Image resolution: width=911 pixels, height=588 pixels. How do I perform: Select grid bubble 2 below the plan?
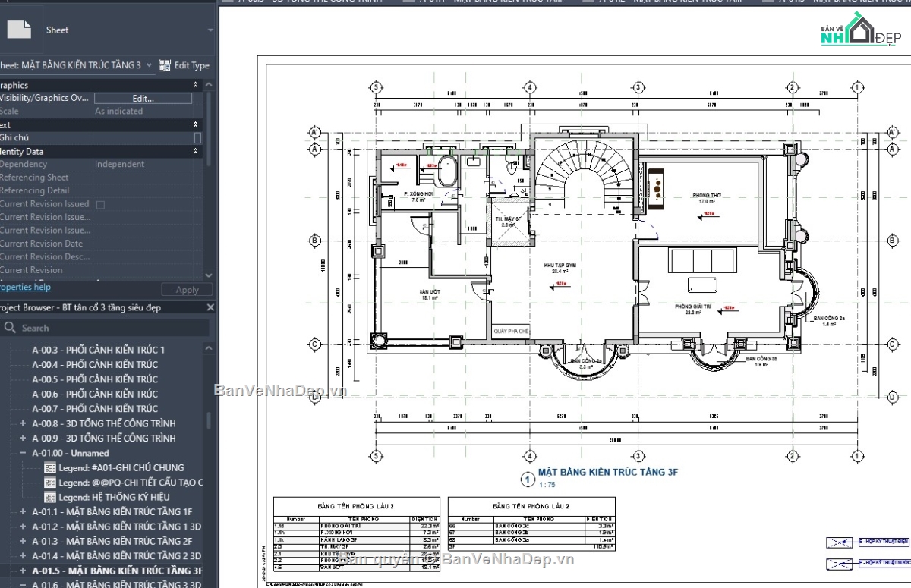[x=792, y=457]
